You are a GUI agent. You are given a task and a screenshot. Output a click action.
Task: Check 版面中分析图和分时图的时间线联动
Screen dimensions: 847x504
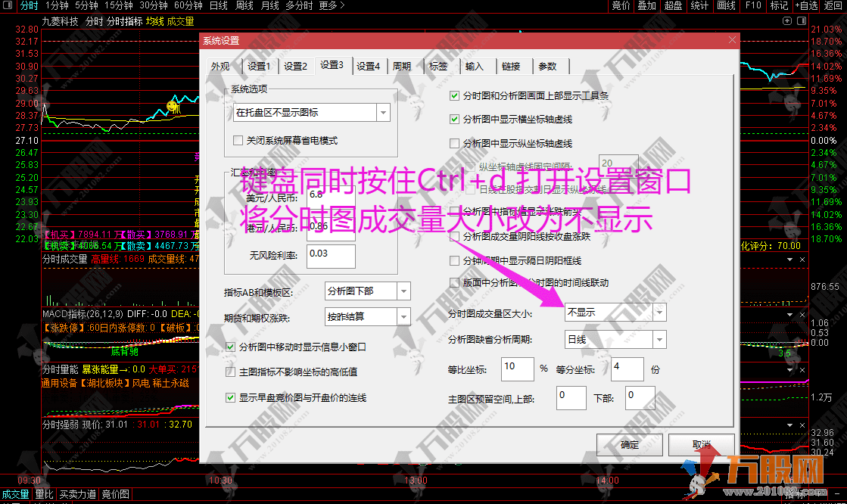coord(454,282)
